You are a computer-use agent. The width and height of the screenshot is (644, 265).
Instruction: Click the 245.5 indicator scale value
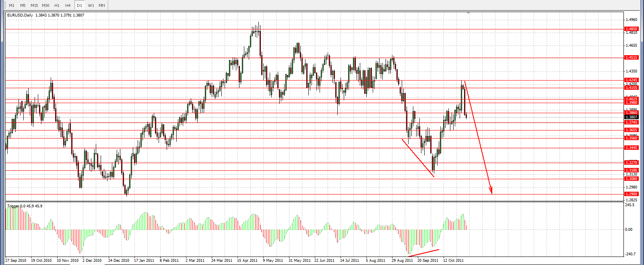click(x=630, y=205)
